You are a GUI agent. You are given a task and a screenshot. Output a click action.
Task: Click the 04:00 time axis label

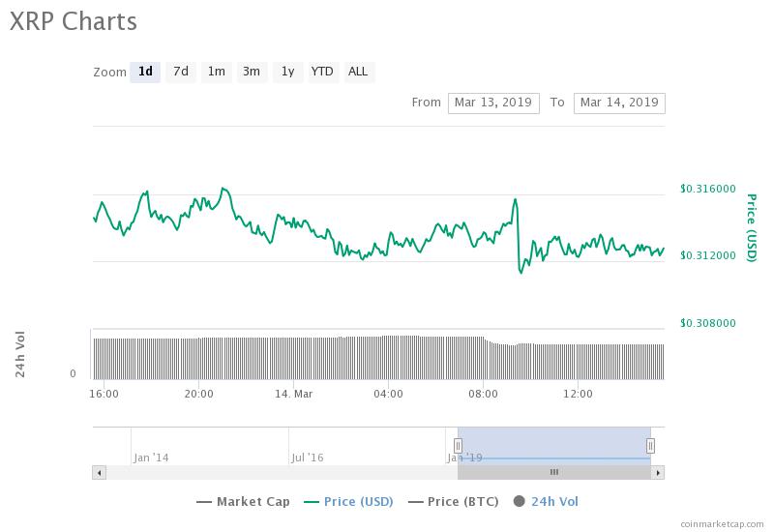(x=389, y=395)
